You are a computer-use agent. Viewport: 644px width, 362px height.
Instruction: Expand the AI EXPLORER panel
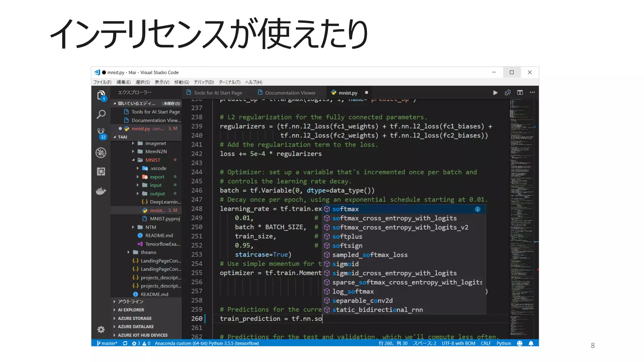point(146,310)
